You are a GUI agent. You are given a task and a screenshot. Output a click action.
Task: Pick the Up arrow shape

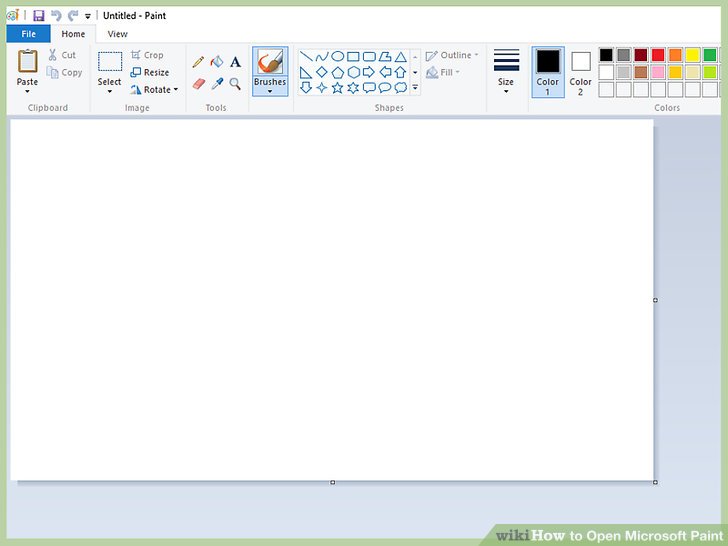401,72
